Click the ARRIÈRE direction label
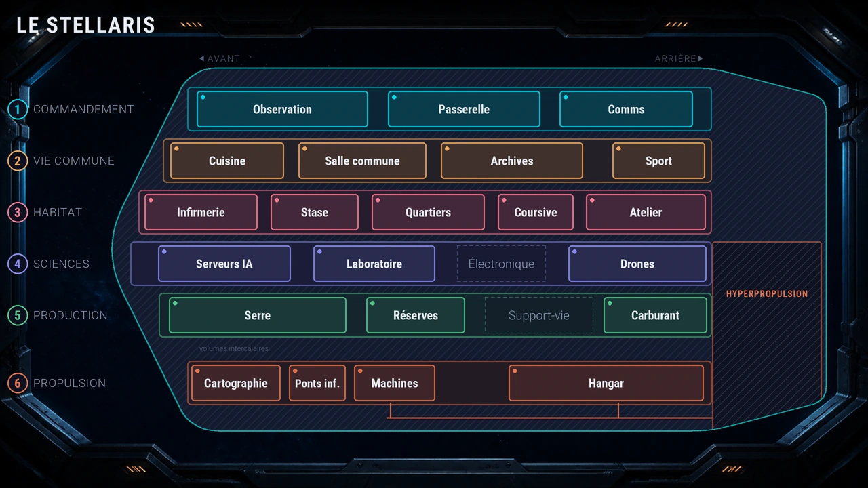The image size is (868, 488). click(679, 58)
